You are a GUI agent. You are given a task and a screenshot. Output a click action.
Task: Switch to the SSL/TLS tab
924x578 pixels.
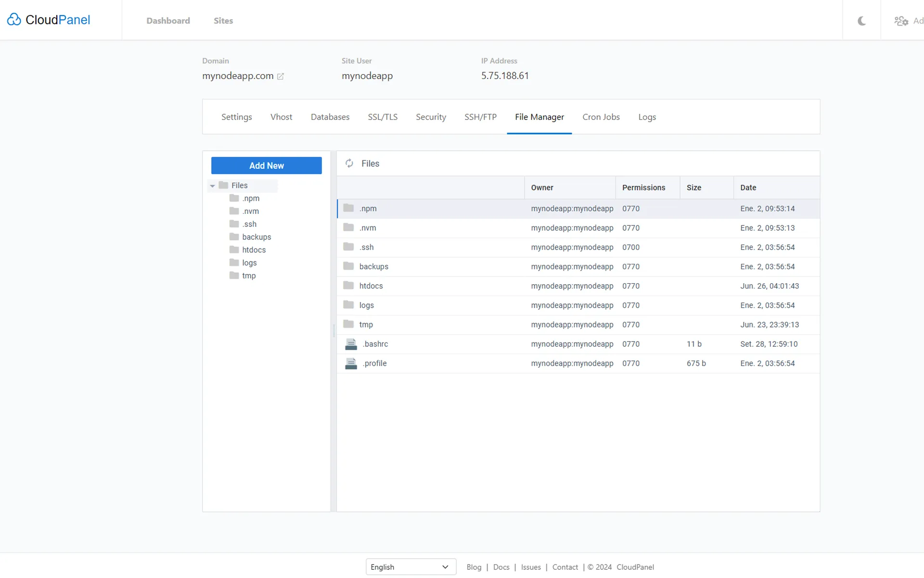383,117
